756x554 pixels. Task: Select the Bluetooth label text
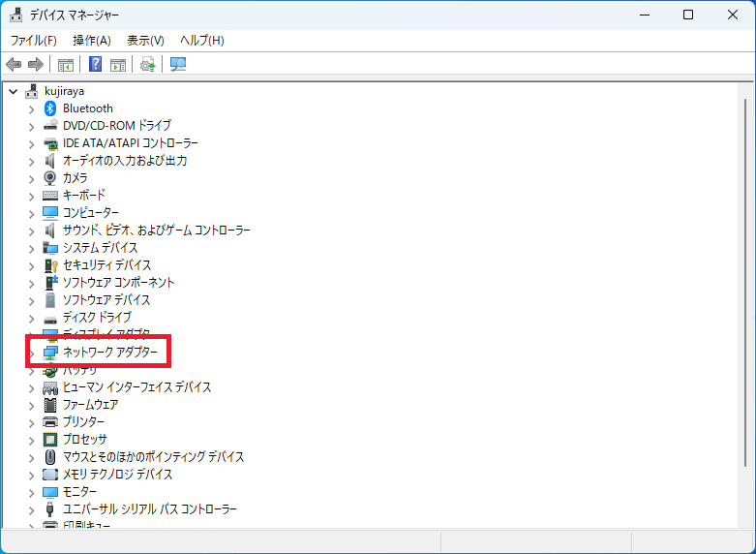[88, 108]
